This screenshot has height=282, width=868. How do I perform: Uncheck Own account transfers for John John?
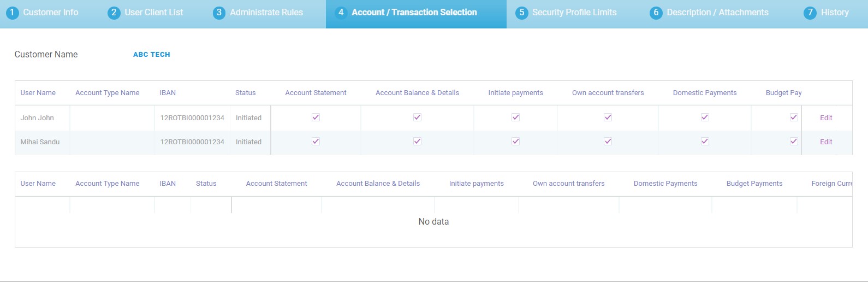(x=608, y=117)
